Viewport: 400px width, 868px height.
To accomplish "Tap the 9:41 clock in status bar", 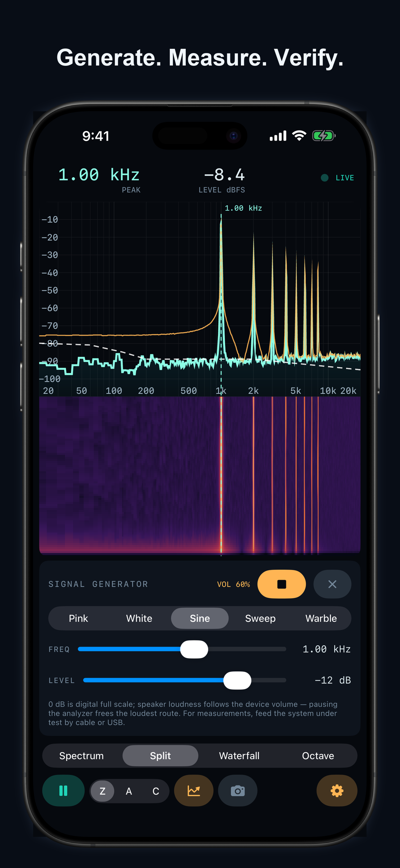I will 96,136.
